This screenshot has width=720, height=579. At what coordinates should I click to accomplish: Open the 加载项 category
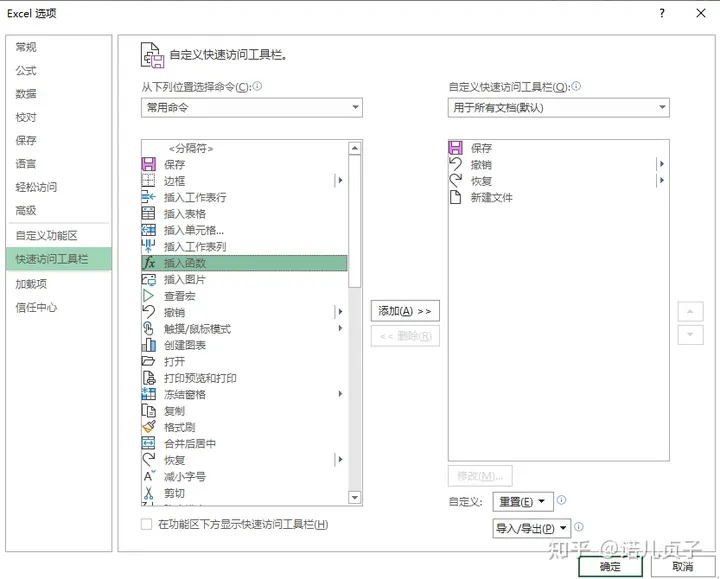59,284
